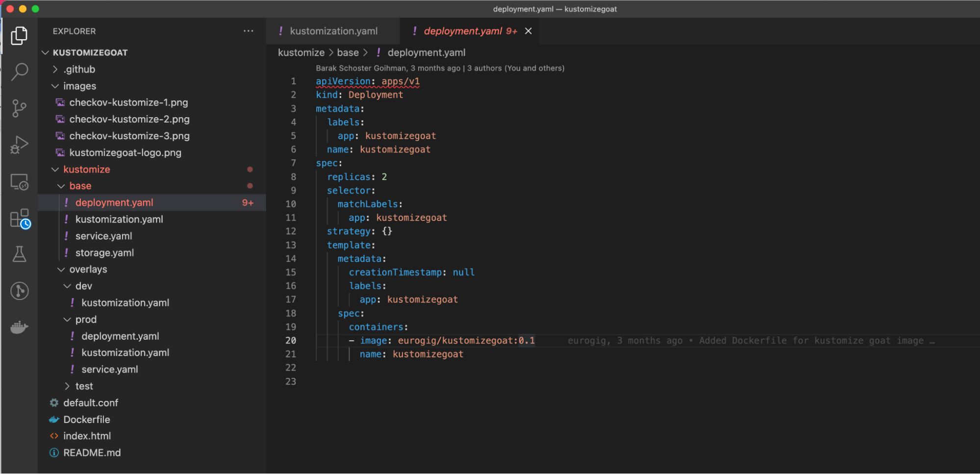Click the 'strategy: {}' line
Screen dimensions: 980x474
pos(359,231)
